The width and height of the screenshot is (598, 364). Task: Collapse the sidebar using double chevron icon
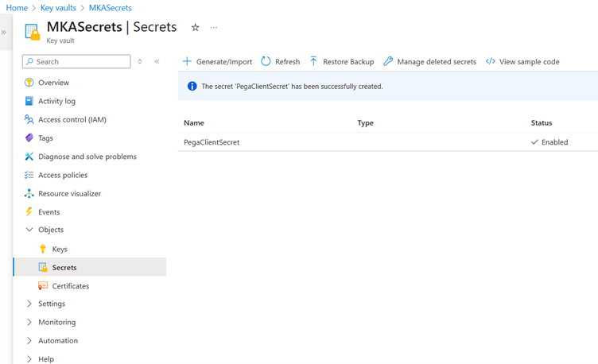click(157, 62)
